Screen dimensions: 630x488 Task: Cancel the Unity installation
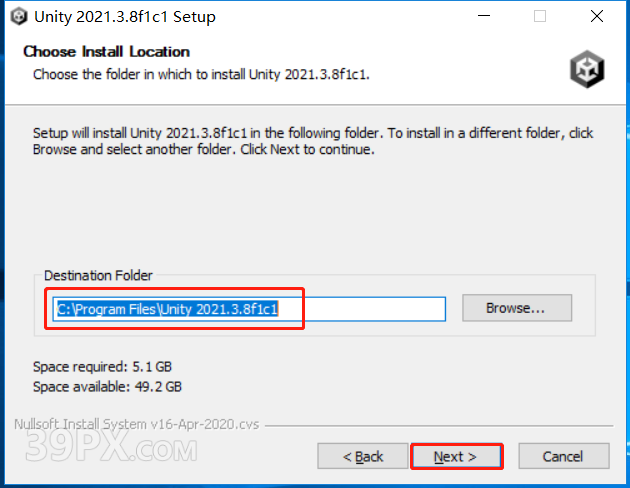click(564, 456)
